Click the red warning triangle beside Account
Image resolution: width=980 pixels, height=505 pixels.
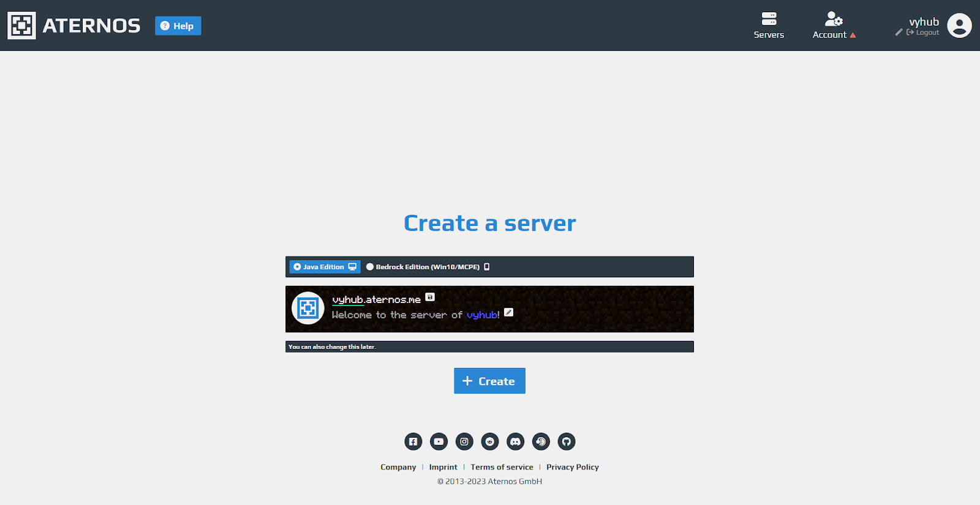click(x=853, y=36)
